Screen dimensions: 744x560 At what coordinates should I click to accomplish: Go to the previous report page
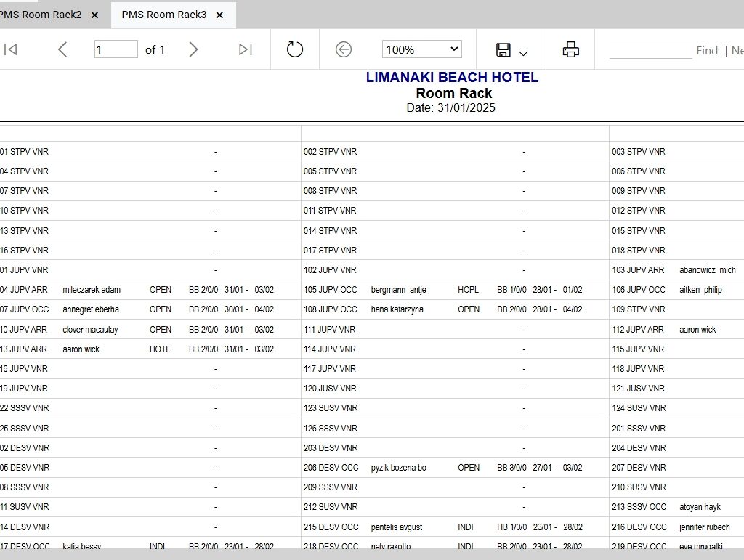click(62, 49)
